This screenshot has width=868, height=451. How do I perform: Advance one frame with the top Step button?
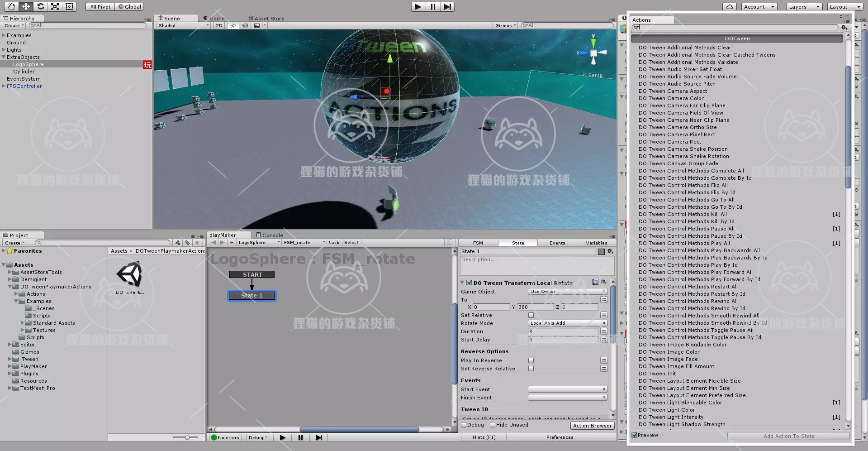[x=447, y=7]
